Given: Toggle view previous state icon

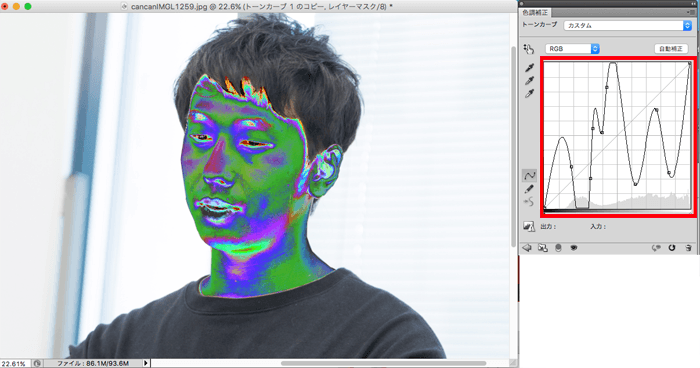Looking at the screenshot, I should pyautogui.click(x=656, y=248).
